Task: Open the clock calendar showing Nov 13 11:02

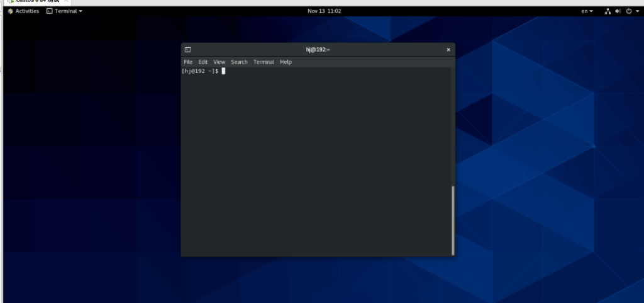Action: (325, 11)
